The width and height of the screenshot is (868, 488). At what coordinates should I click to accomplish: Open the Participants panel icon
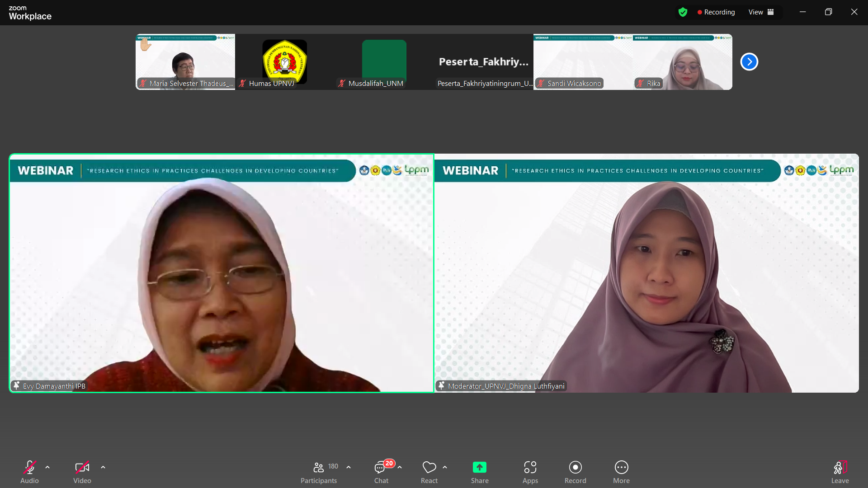pos(319,467)
